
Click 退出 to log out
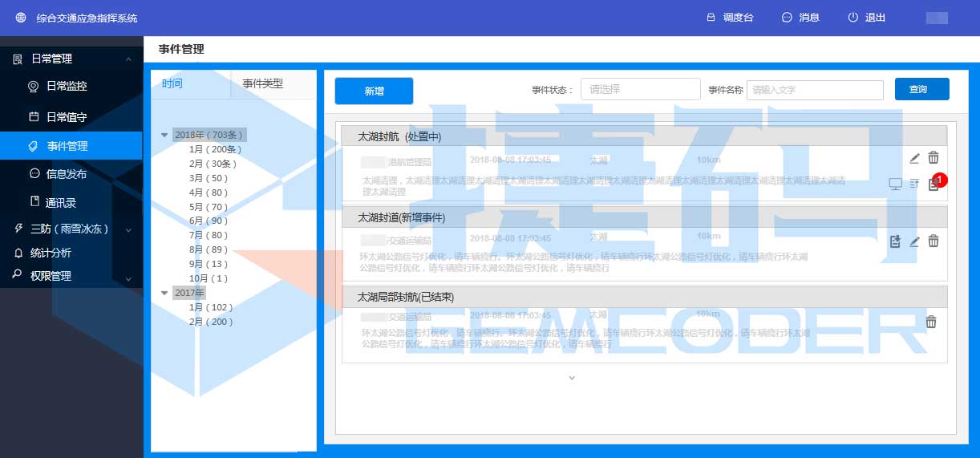coord(867,18)
